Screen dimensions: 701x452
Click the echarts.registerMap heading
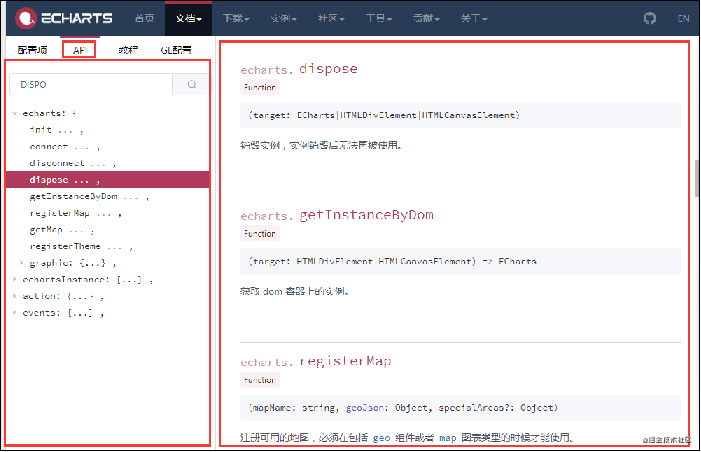[316, 361]
